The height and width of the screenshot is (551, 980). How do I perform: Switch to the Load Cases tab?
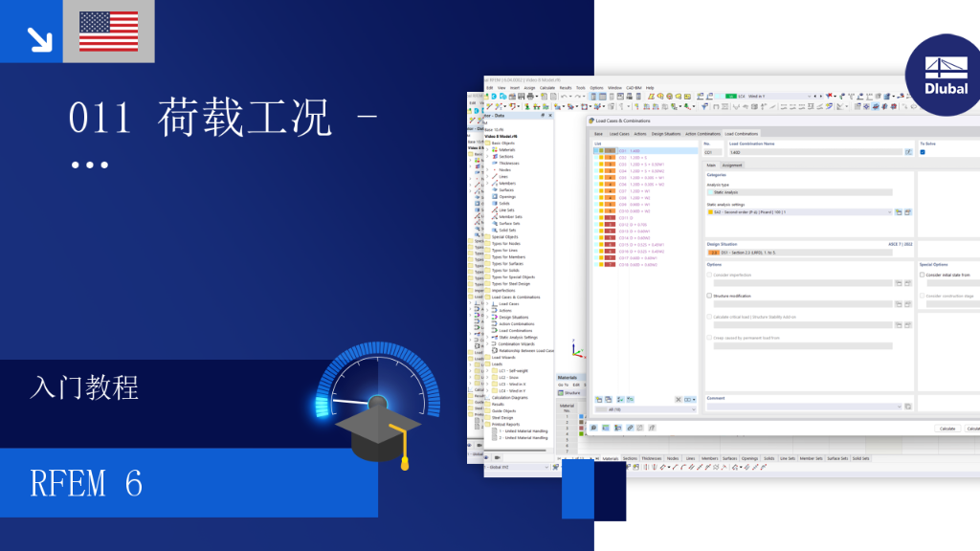click(x=619, y=134)
